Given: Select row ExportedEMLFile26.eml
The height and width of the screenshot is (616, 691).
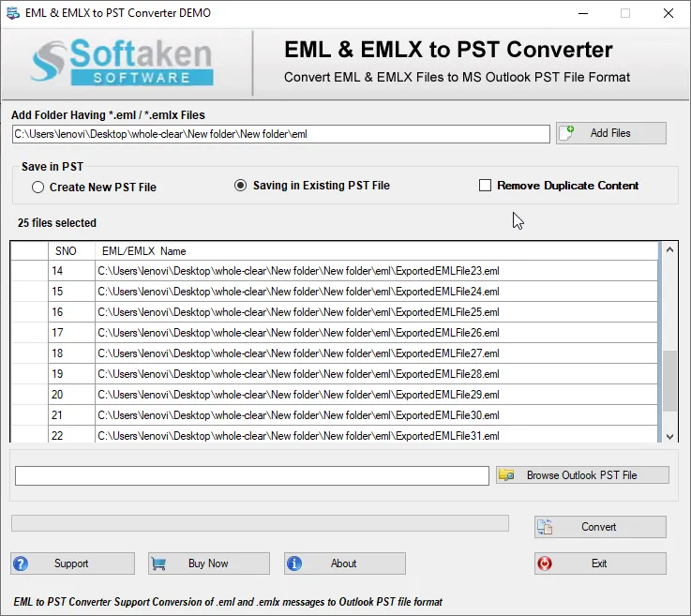Looking at the screenshot, I should [x=335, y=333].
